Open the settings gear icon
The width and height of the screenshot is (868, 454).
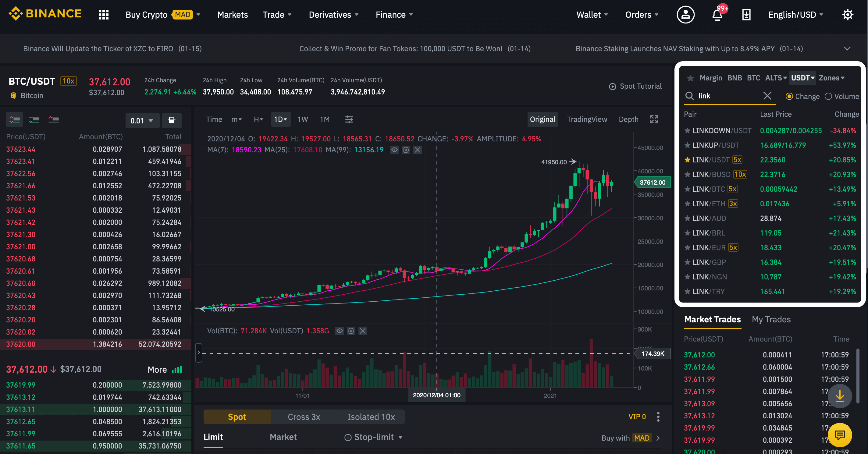pyautogui.click(x=848, y=15)
